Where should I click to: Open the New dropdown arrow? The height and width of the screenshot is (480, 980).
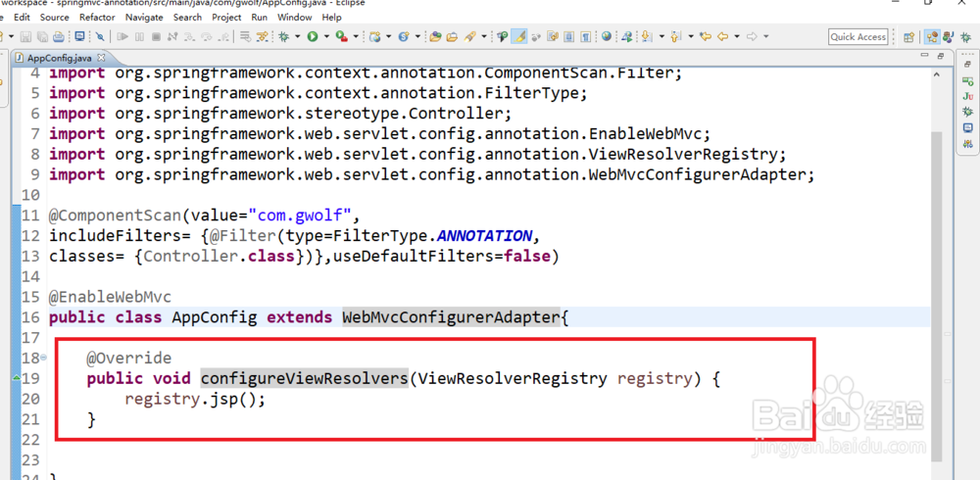pos(11,37)
